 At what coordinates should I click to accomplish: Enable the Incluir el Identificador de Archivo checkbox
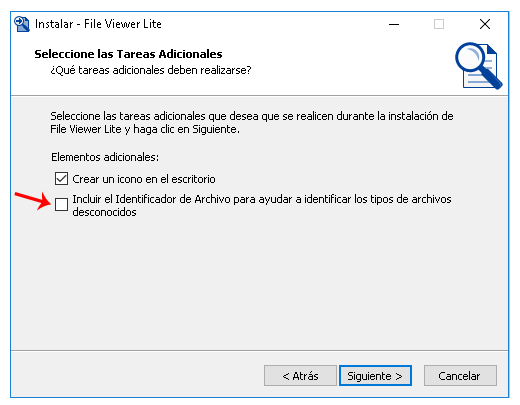[x=62, y=204]
